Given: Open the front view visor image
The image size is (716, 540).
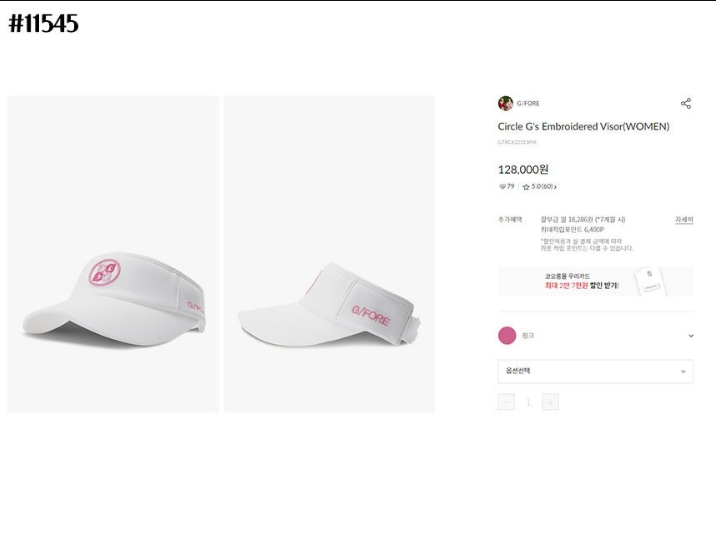Looking at the screenshot, I should 113,254.
